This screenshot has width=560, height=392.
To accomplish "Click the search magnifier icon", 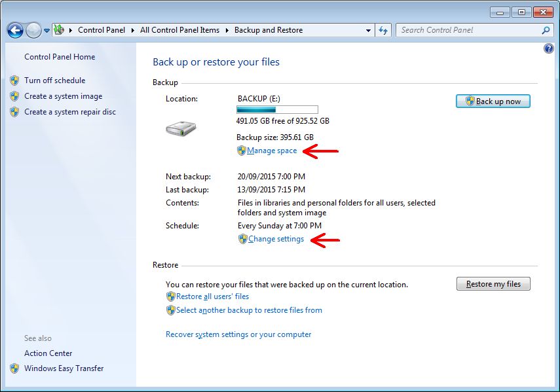I will click(546, 30).
